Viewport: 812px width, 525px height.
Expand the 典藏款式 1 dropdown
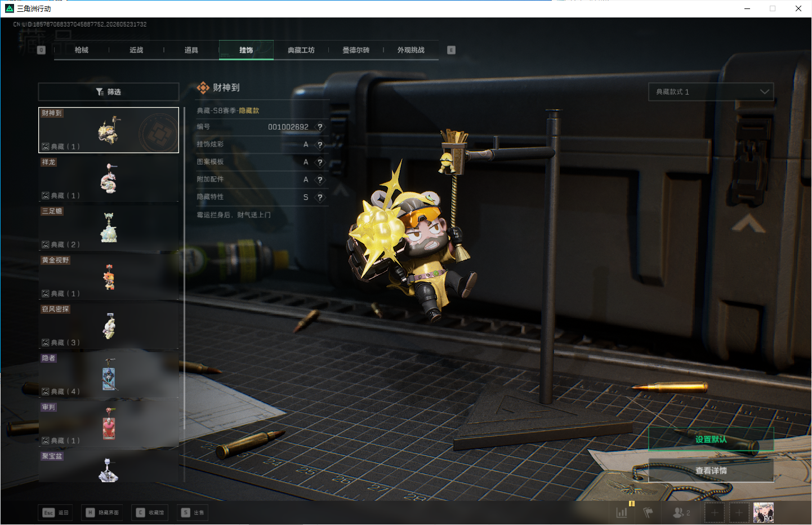711,92
